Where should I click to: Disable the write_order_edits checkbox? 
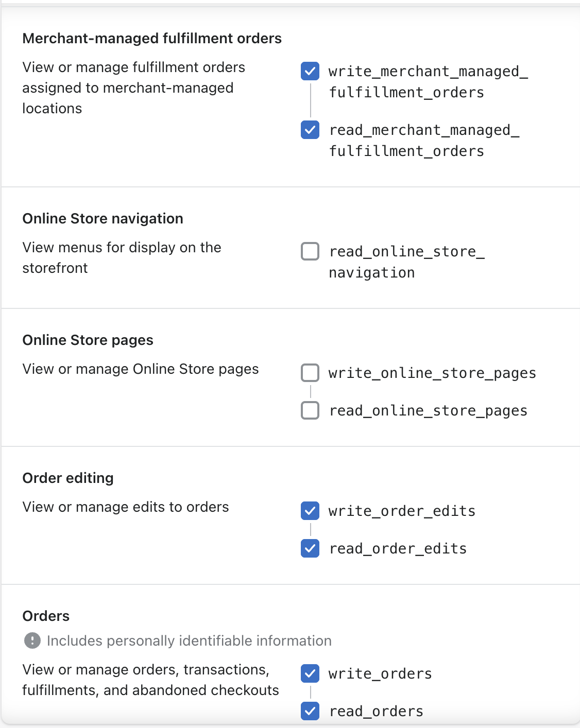(310, 511)
